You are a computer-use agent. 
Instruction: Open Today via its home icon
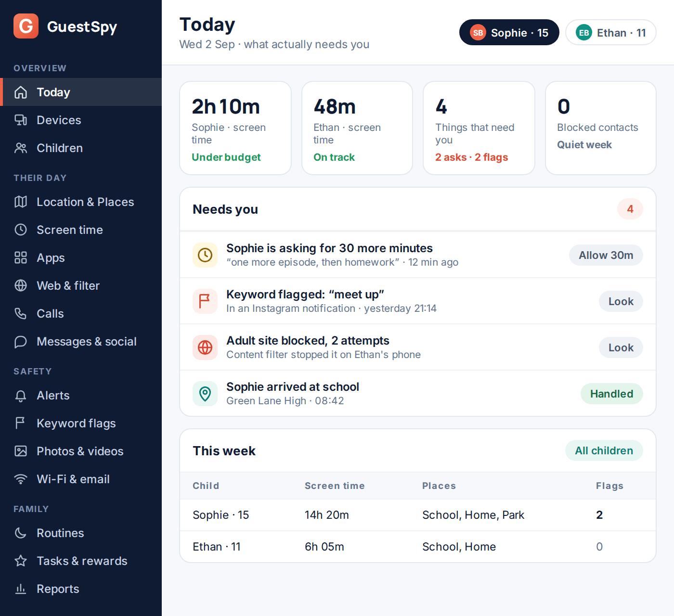[21, 92]
